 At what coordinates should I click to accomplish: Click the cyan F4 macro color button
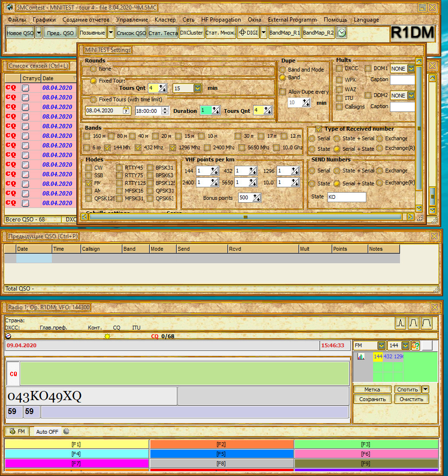point(76,453)
